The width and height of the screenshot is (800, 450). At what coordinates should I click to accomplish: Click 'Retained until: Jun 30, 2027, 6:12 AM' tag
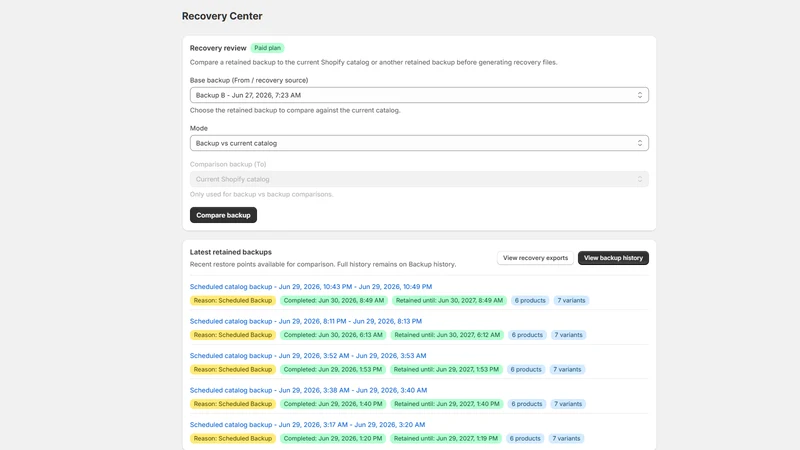(x=447, y=335)
